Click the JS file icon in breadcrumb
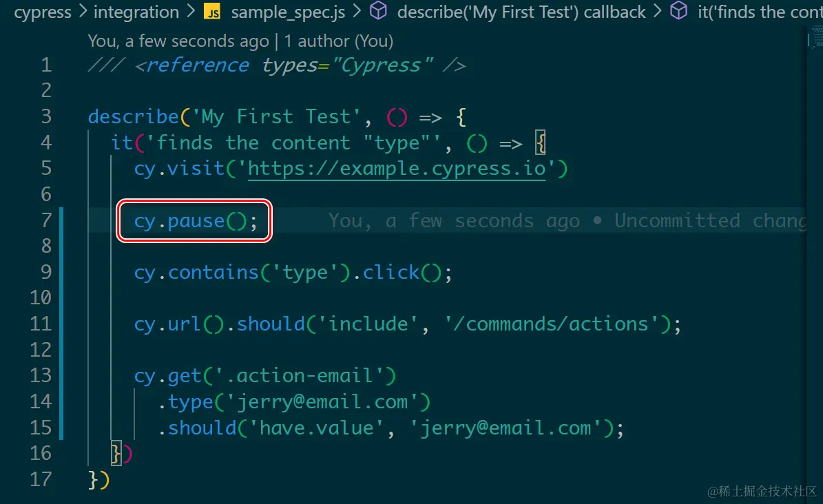Image resolution: width=823 pixels, height=504 pixels. pos(212,12)
